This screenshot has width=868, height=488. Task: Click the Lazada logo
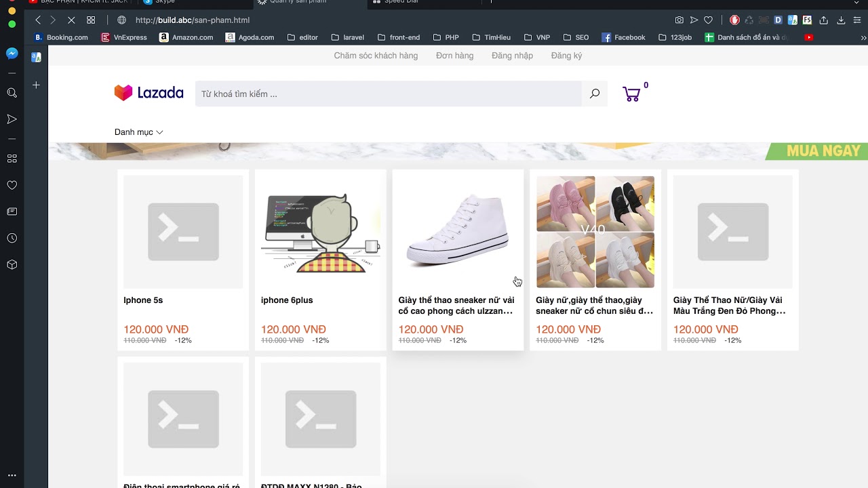pos(149,93)
